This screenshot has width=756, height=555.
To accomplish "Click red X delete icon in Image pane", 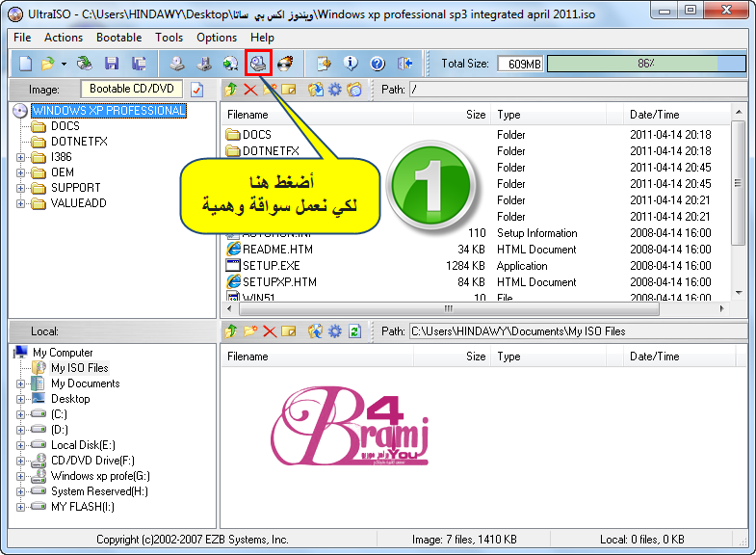I will click(250, 90).
